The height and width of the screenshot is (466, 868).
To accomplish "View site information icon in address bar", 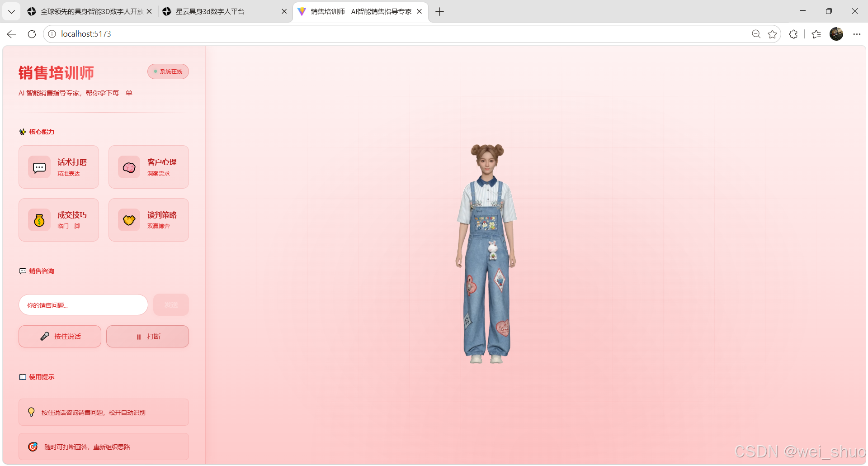I will (52, 34).
